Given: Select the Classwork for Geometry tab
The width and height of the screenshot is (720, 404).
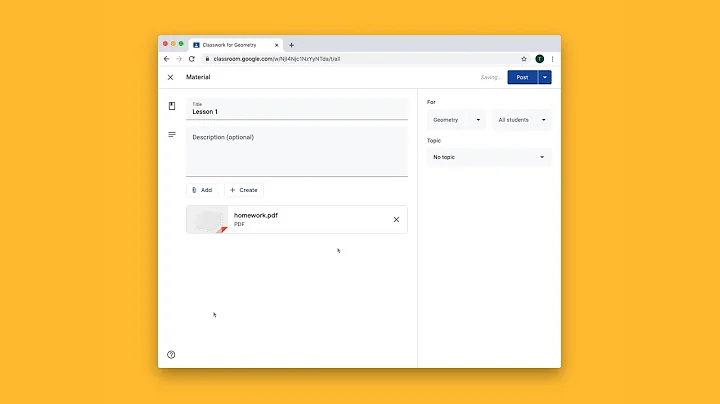Looking at the screenshot, I should (x=236, y=45).
